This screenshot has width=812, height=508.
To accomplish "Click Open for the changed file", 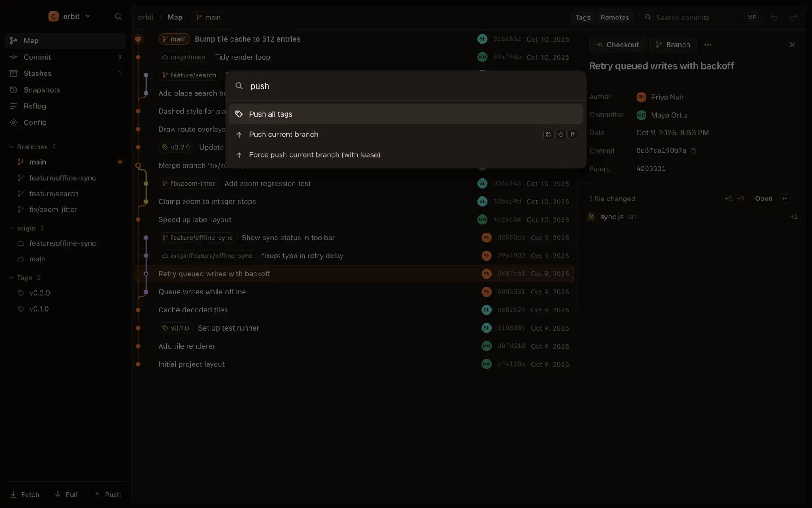I will click(x=763, y=199).
